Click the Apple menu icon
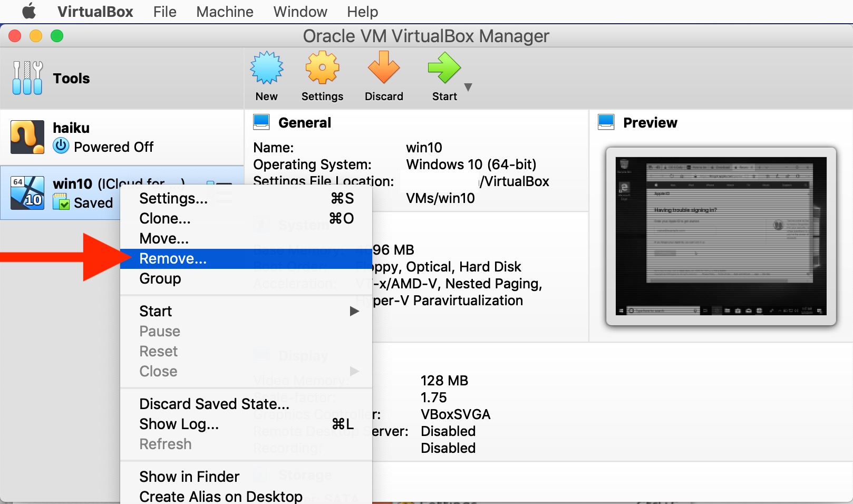Screen dimensions: 853x504 point(29,11)
